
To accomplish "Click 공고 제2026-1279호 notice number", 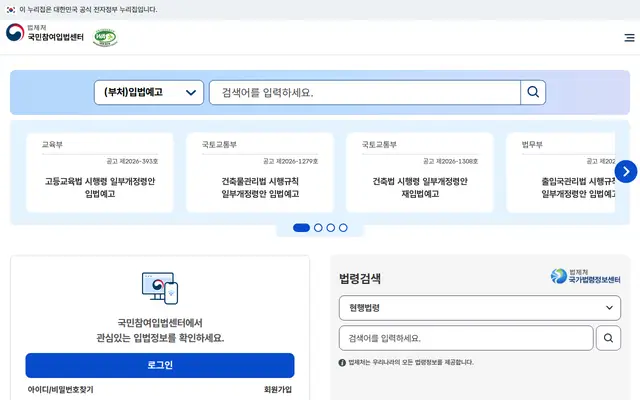I will (290, 161).
